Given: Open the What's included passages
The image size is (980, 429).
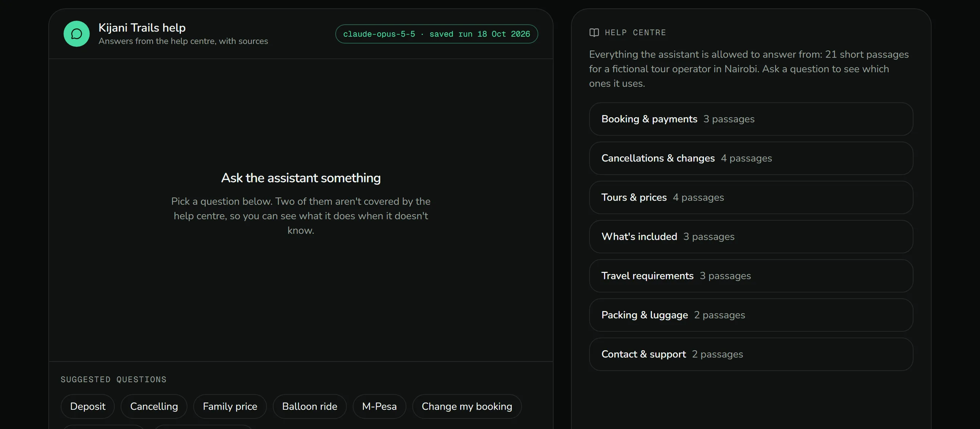Looking at the screenshot, I should (751, 236).
